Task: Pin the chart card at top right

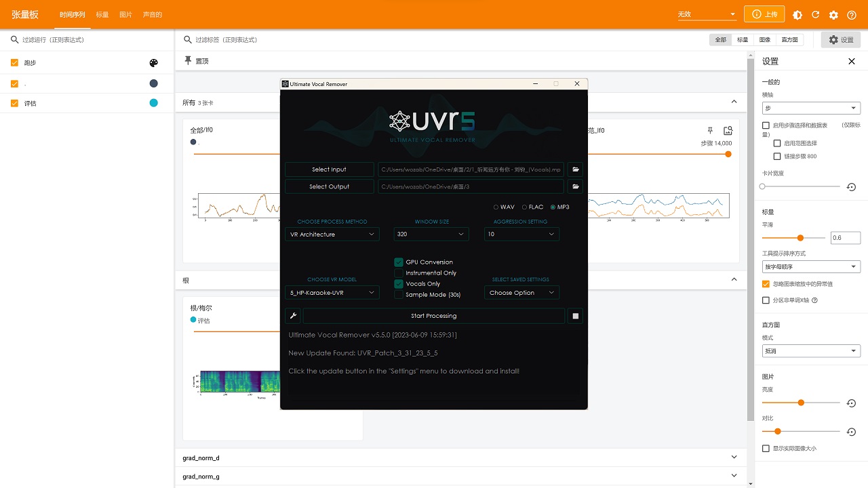Action: tap(710, 130)
